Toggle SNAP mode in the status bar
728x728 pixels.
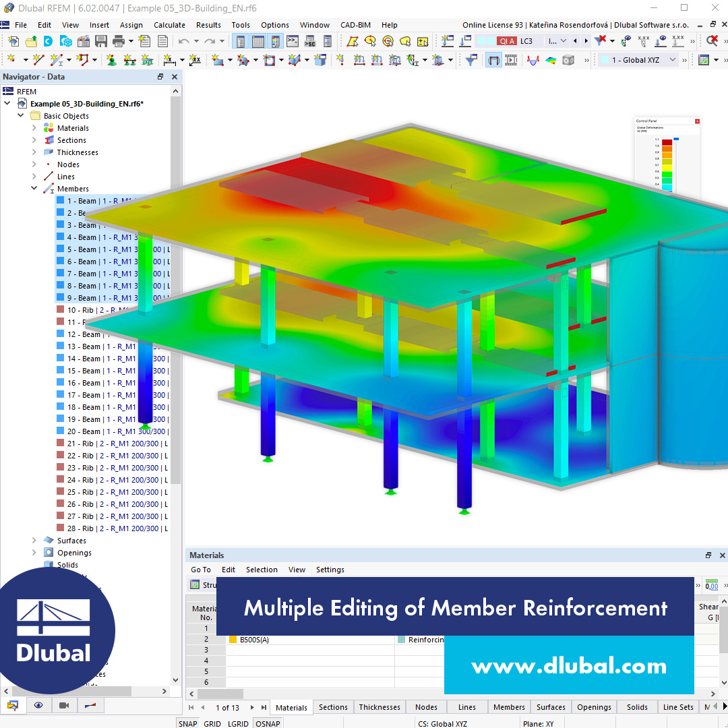187,723
